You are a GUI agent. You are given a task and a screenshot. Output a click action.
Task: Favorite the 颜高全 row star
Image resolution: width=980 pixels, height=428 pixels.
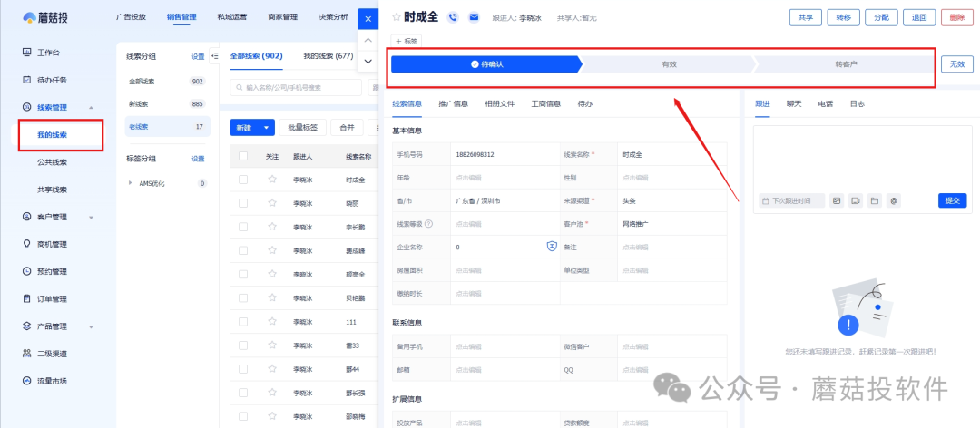click(272, 274)
